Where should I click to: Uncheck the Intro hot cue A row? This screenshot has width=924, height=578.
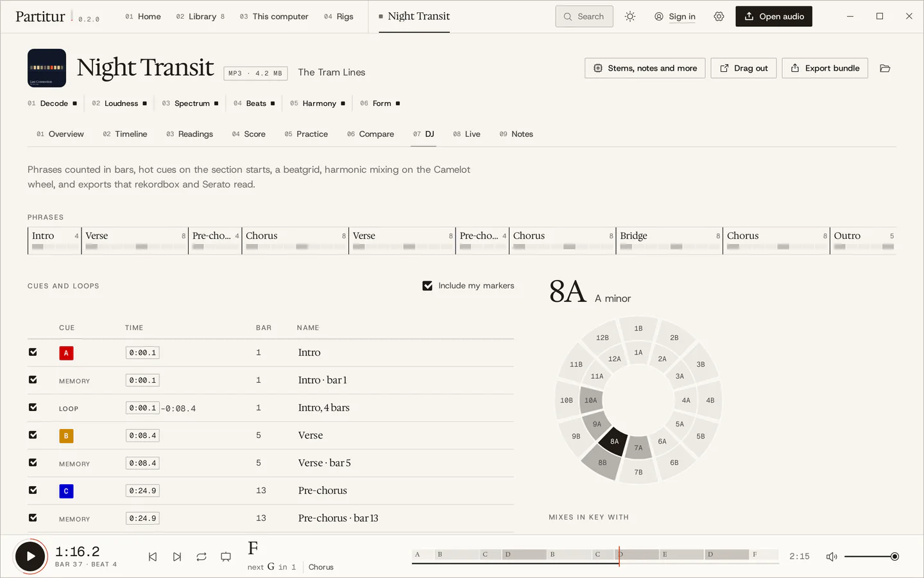(x=33, y=352)
